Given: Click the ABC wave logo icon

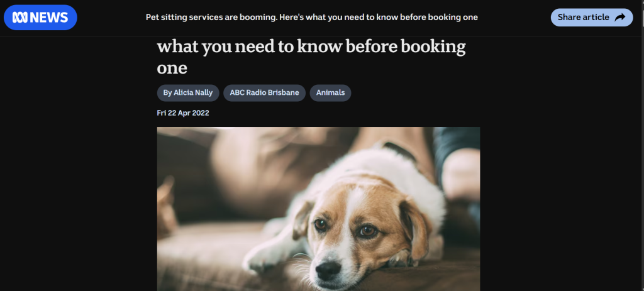Looking at the screenshot, I should (x=19, y=17).
